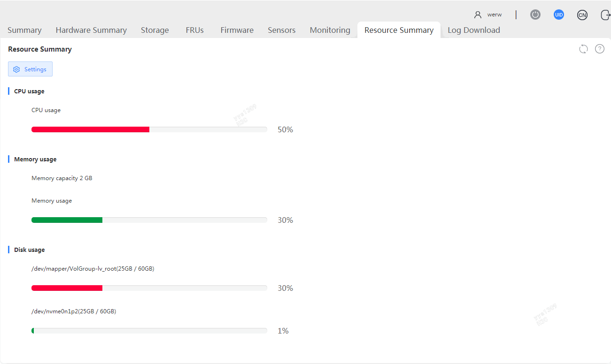
Task: Open the help question mark icon
Action: pyautogui.click(x=600, y=49)
